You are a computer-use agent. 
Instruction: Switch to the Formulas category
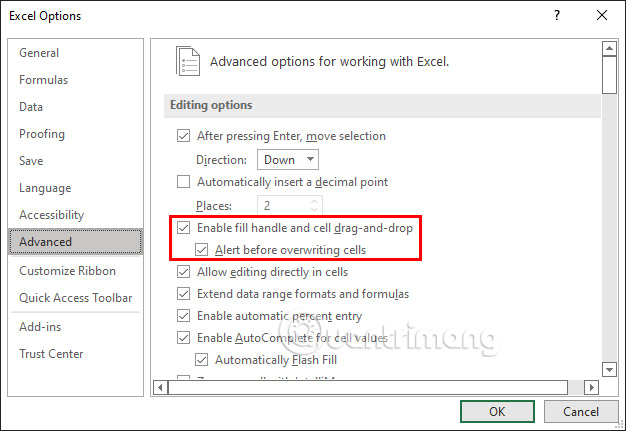[44, 80]
